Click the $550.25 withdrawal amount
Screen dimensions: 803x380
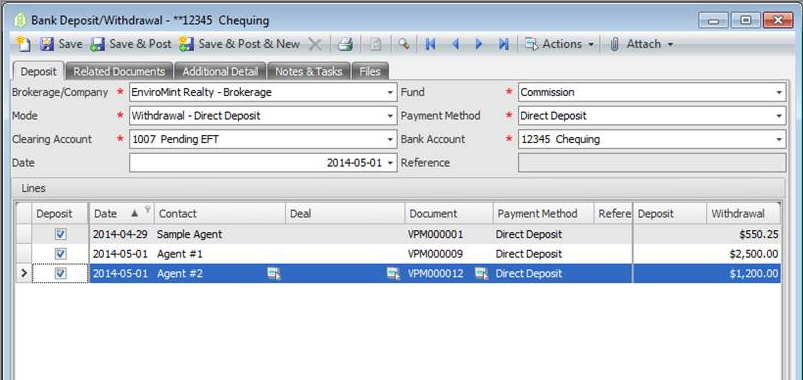click(759, 235)
